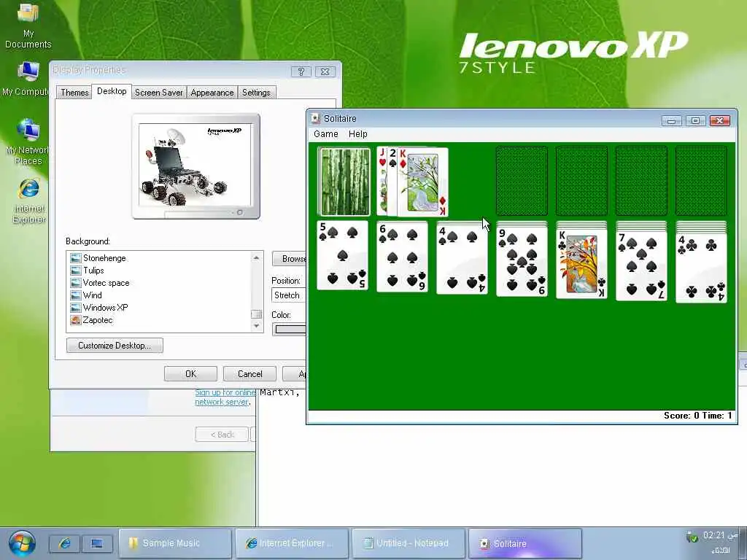
Task: Click the last empty foundation slot
Action: point(701,181)
